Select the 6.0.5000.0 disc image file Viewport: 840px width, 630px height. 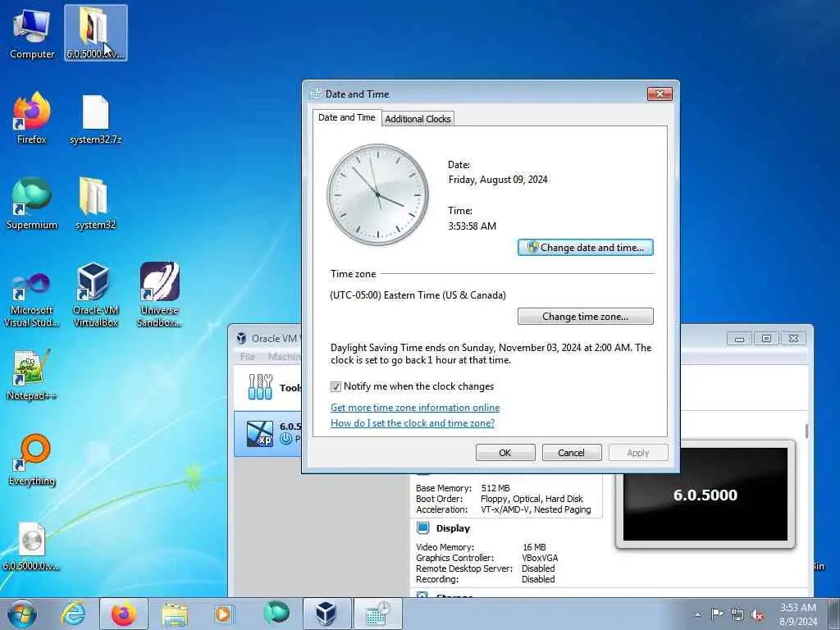(x=32, y=546)
